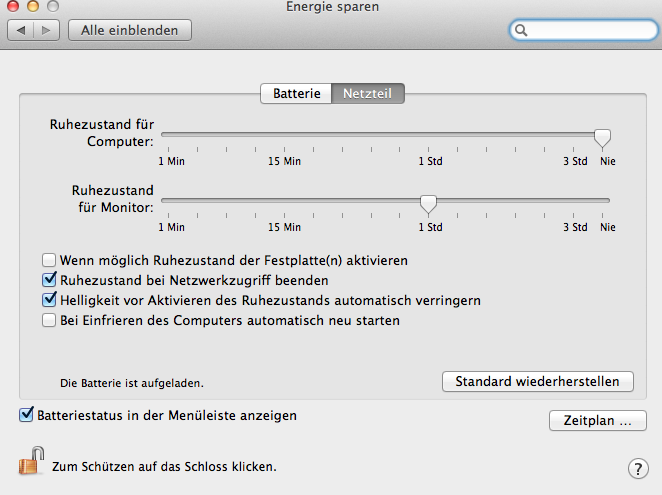The height and width of the screenshot is (495, 662).
Task: Toggle Batteriestatus in der Menüleiste anzeigen
Action: coord(26,413)
